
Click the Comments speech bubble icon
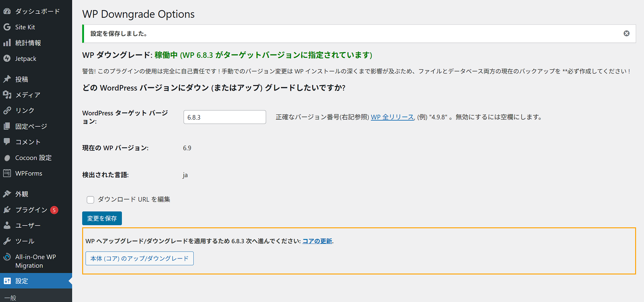pos(7,142)
